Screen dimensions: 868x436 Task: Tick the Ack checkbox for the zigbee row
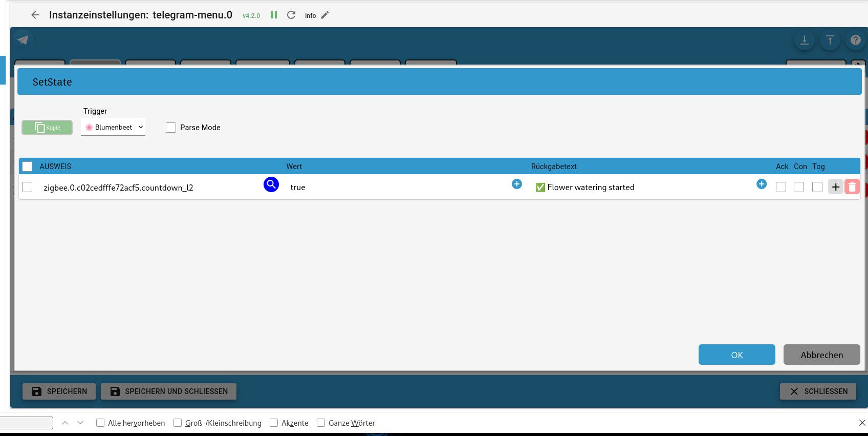pos(781,187)
